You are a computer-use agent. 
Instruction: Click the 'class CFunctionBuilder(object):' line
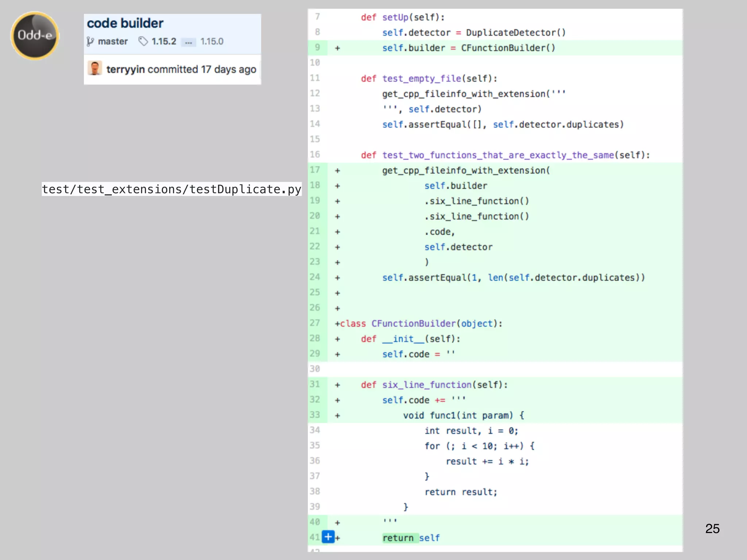(421, 324)
